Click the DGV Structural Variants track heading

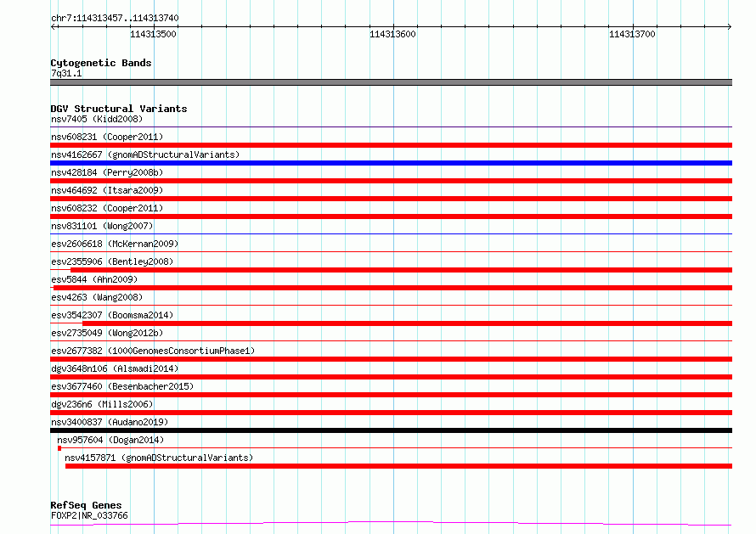click(x=119, y=109)
